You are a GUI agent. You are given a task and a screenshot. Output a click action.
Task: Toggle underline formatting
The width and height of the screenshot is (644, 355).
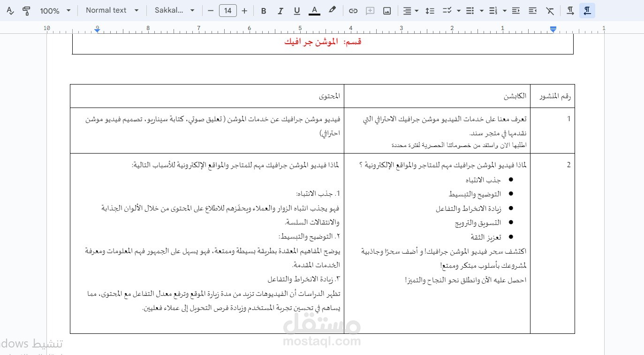tap(297, 10)
